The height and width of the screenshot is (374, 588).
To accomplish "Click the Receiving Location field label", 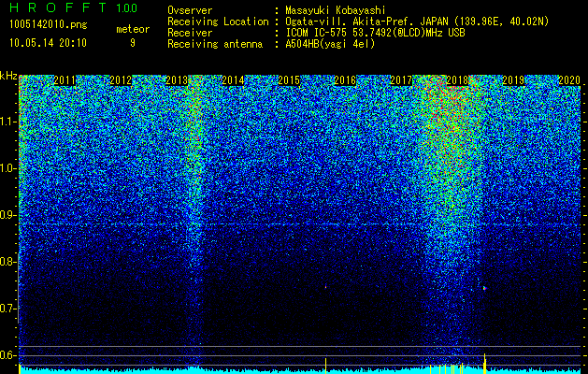I will (x=218, y=22).
